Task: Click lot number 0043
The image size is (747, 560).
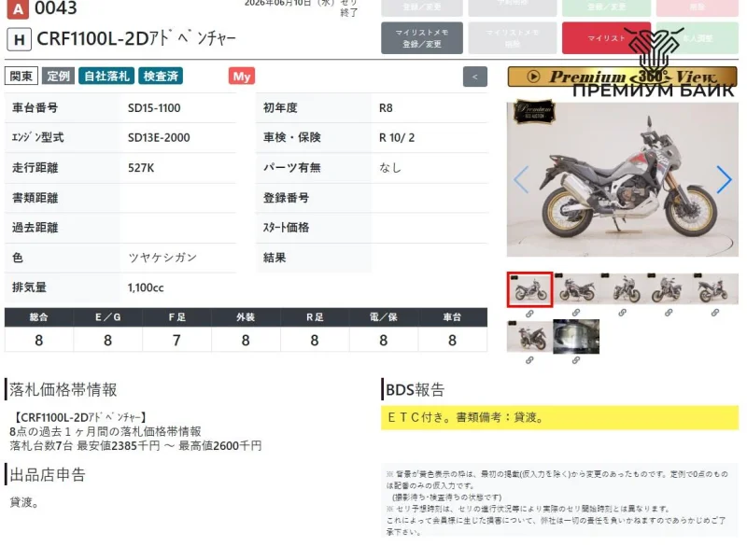Action: coord(56,8)
